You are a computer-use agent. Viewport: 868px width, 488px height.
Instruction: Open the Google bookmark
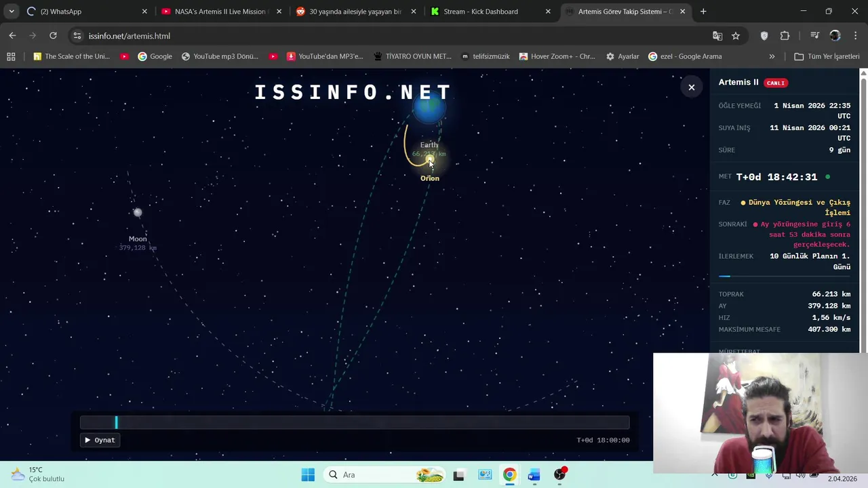[155, 56]
